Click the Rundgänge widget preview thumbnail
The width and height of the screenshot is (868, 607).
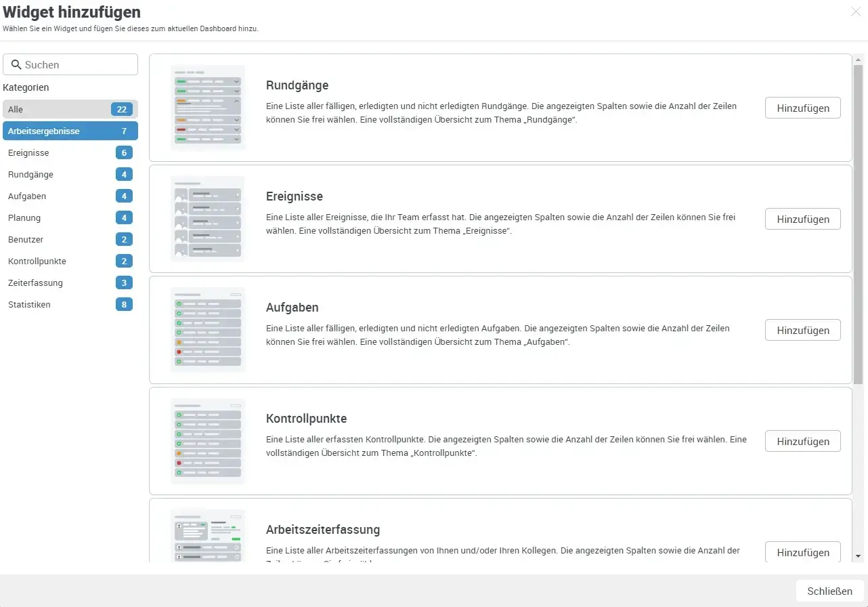208,106
